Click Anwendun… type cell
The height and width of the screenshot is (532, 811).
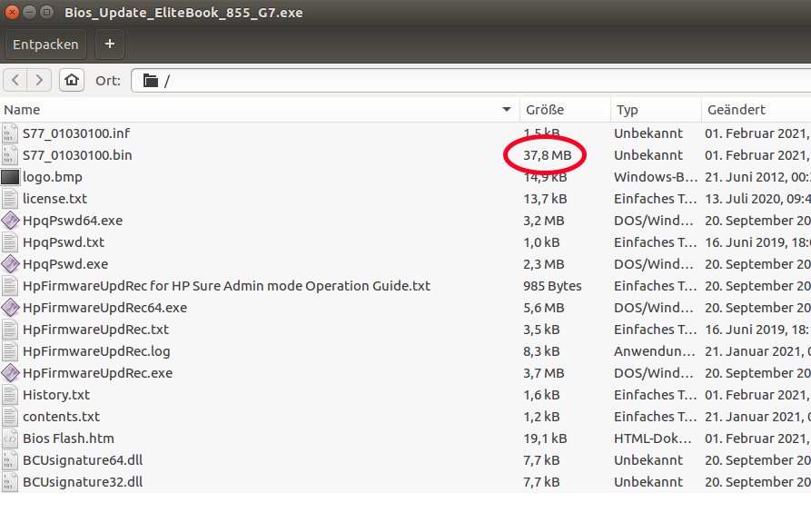click(x=654, y=351)
